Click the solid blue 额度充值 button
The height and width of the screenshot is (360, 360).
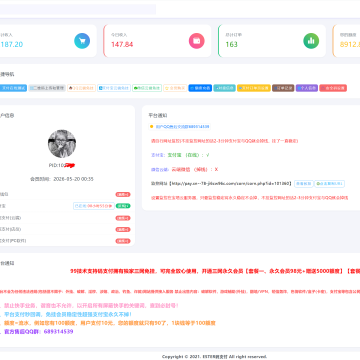tap(200, 88)
